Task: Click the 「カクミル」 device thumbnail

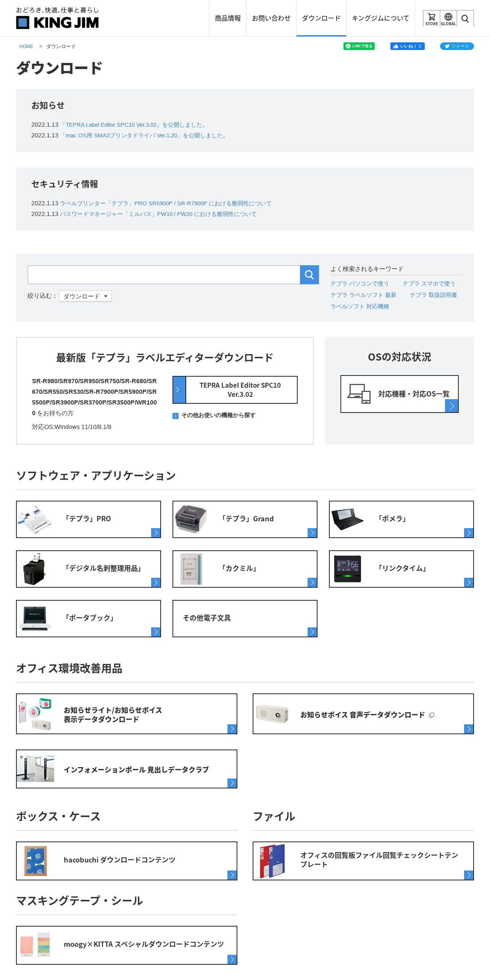Action: [191, 569]
